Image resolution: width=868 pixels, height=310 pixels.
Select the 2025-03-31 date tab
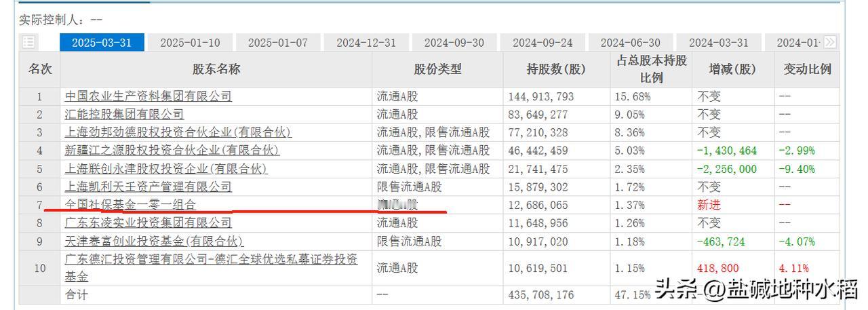[x=102, y=42]
